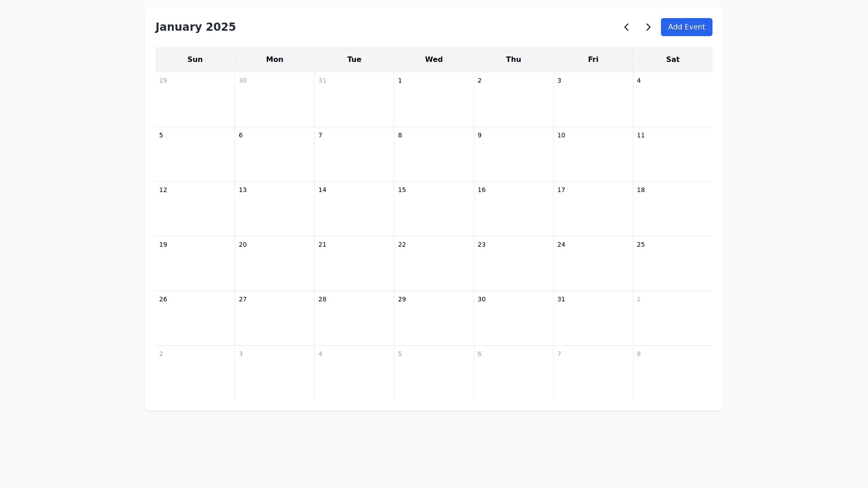
Task: Go to previous month arrow
Action: click(626, 27)
